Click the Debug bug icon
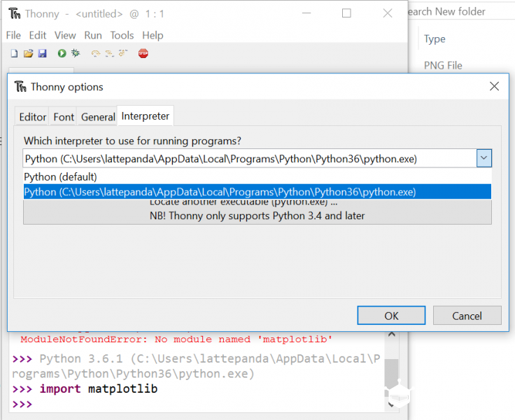The image size is (515, 420). tap(76, 53)
